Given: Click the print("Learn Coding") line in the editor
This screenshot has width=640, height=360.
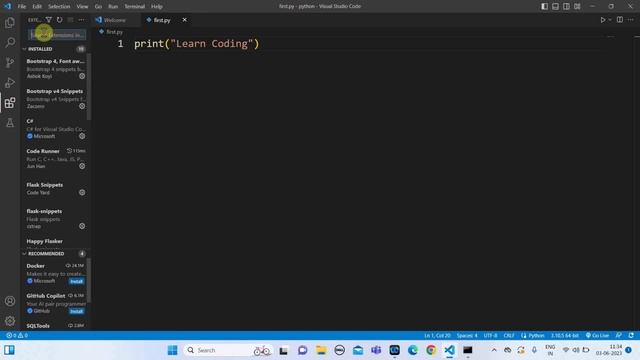Looking at the screenshot, I should pyautogui.click(x=197, y=44).
